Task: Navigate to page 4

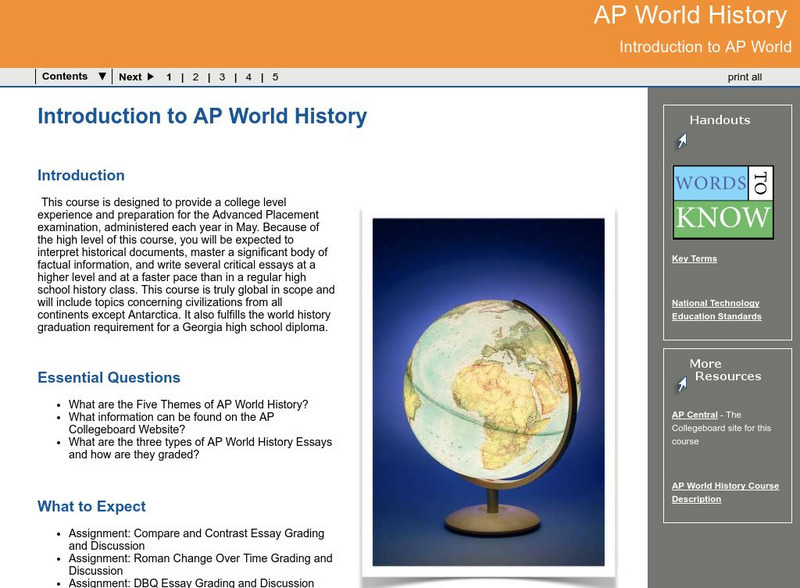Action: 249,77
